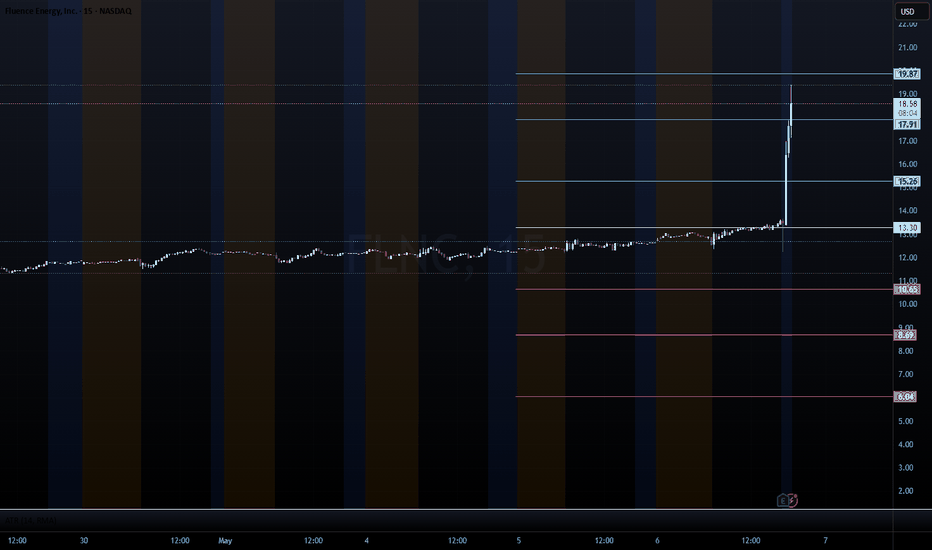Click the 7.00 price axis value
932x550 pixels.
click(905, 374)
